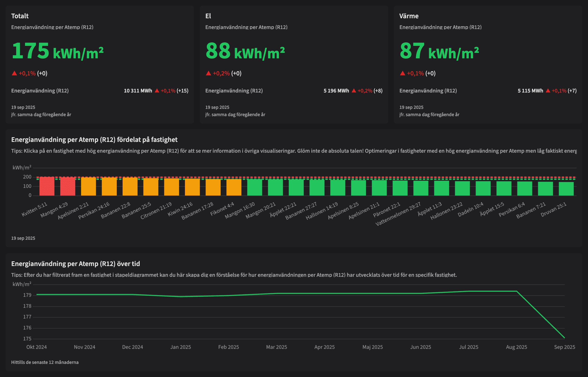Click the red trend arrow under 87 kWh/m²
This screenshot has width=588, height=377.
403,73
